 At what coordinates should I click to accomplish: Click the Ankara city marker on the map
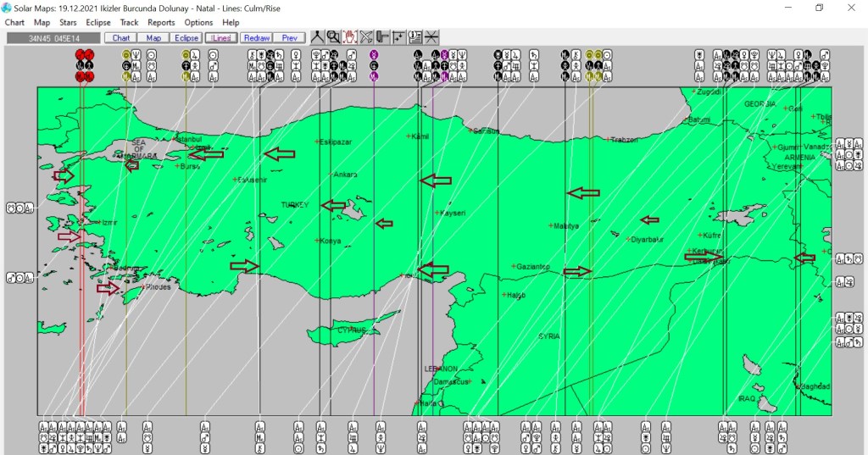pos(331,175)
